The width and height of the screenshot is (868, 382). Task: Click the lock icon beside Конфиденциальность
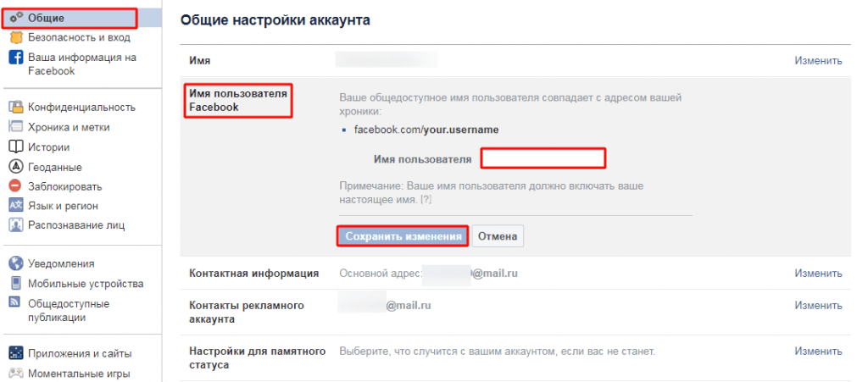click(15, 107)
